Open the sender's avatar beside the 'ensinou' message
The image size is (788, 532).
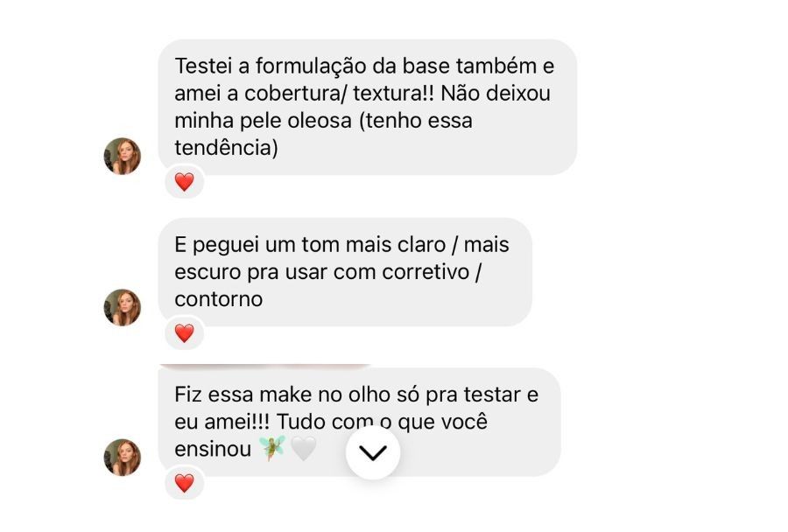pos(123,457)
